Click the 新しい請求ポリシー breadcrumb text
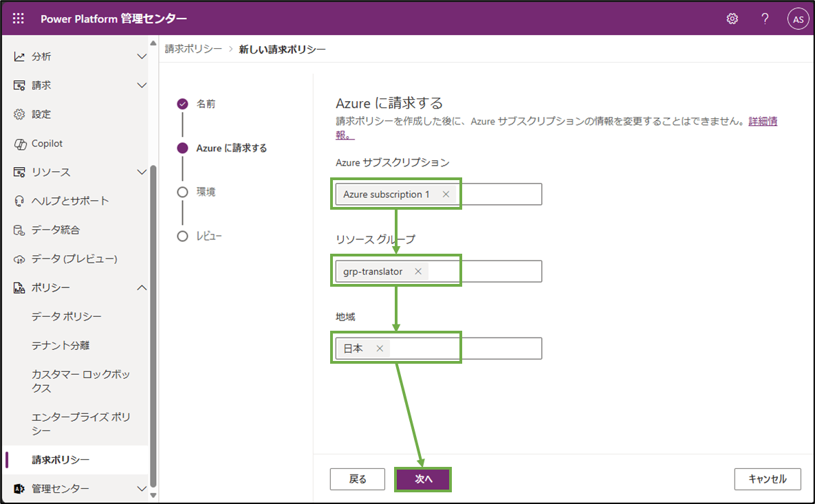This screenshot has height=504, width=815. point(282,50)
